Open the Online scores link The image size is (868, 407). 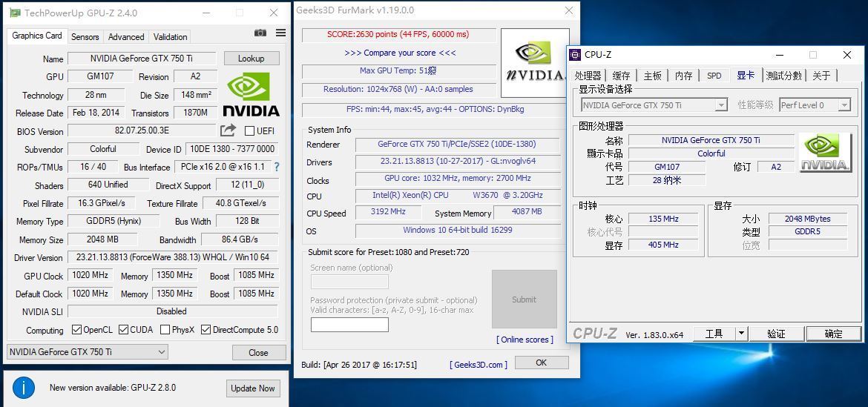click(x=525, y=340)
